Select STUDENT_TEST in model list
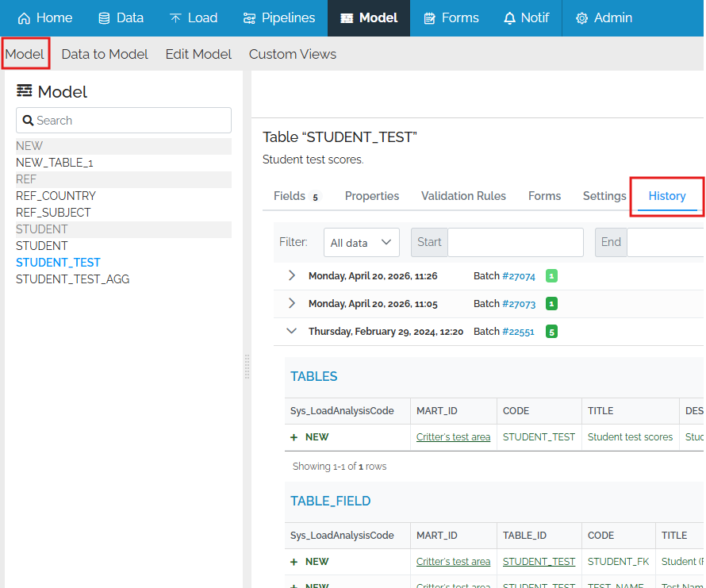 pos(58,263)
